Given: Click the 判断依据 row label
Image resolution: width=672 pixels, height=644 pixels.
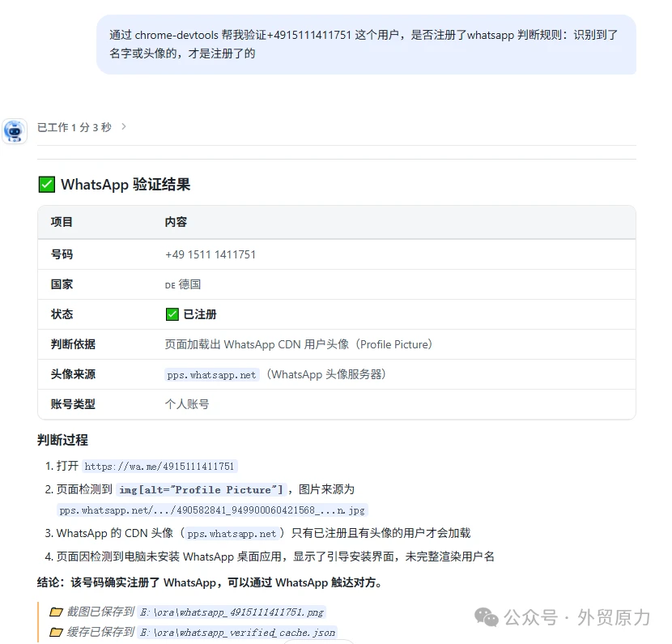Looking at the screenshot, I should (x=73, y=344).
